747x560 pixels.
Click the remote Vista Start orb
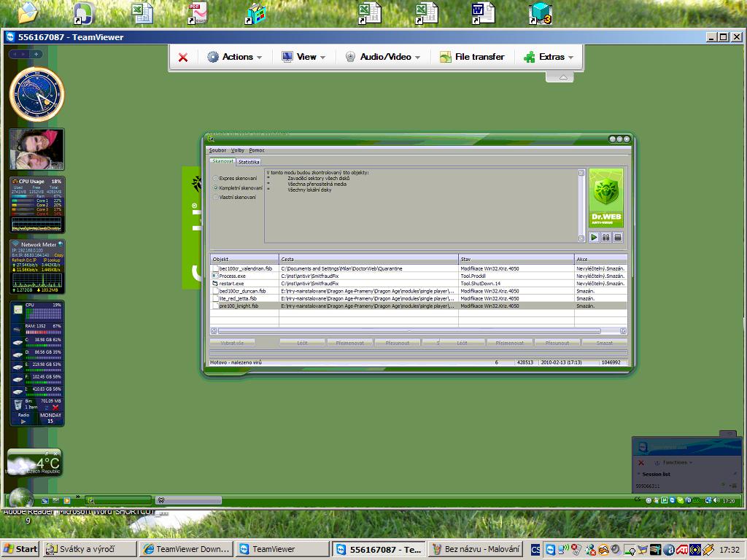tap(20, 499)
